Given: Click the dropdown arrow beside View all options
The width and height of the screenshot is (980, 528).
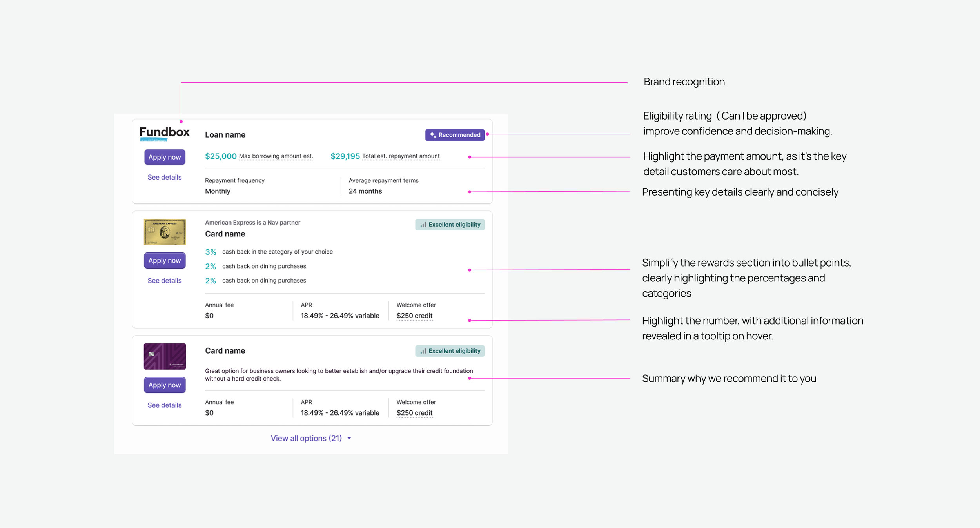Looking at the screenshot, I should point(349,438).
